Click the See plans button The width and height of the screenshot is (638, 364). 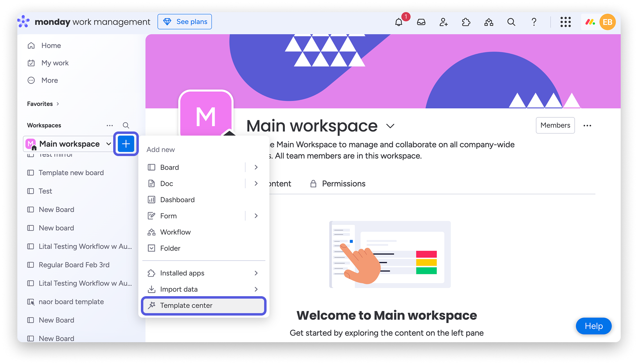(185, 22)
